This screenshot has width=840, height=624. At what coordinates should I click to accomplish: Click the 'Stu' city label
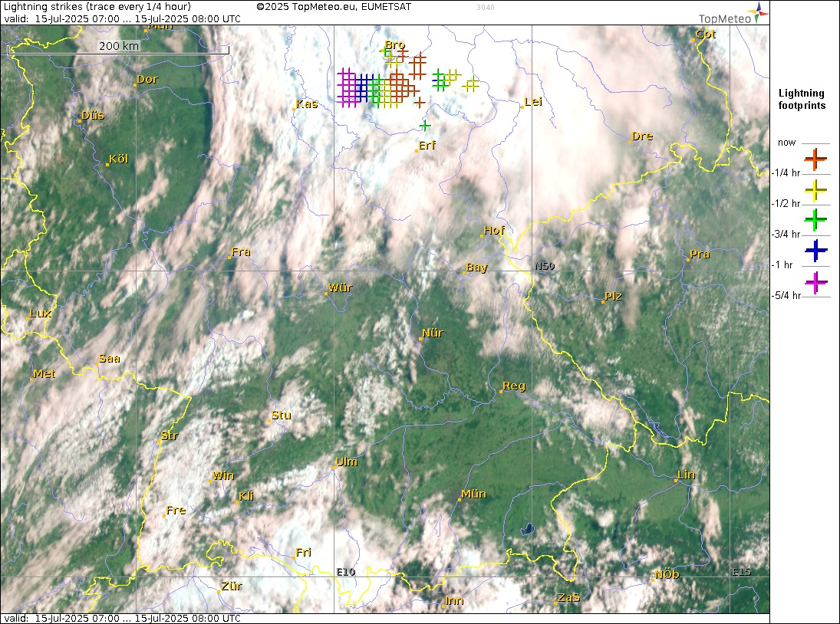[x=282, y=415]
